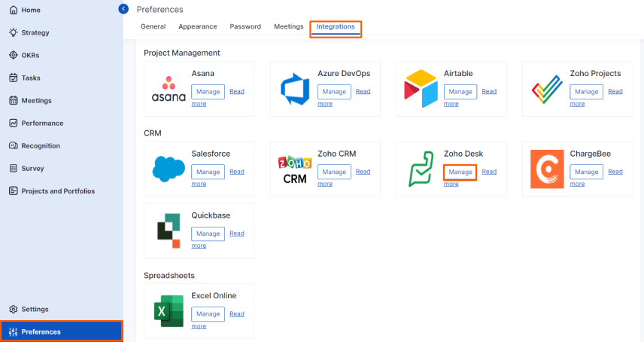Open Read more link for Airtable
This screenshot has width=644, height=342.
[489, 91]
